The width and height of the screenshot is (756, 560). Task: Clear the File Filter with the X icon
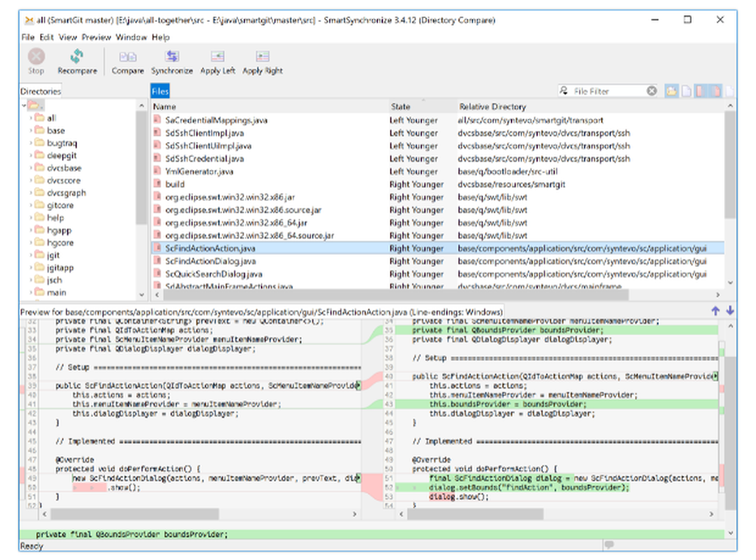coord(652,91)
